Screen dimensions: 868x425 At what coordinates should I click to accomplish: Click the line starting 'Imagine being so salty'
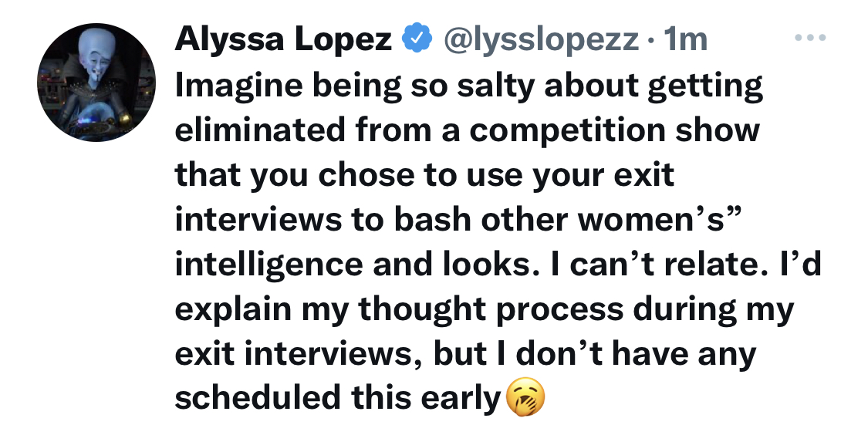click(469, 86)
